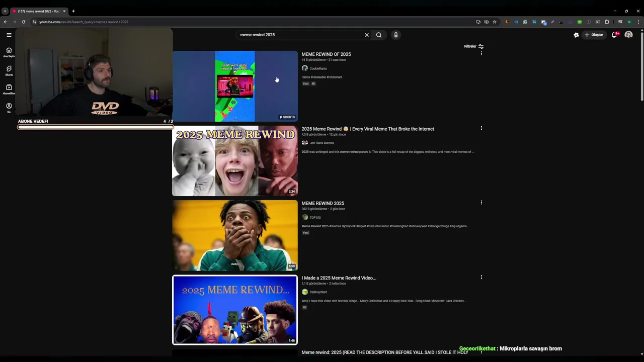Bookmark this page with the star
The height and width of the screenshot is (362, 644).
tap(494, 22)
